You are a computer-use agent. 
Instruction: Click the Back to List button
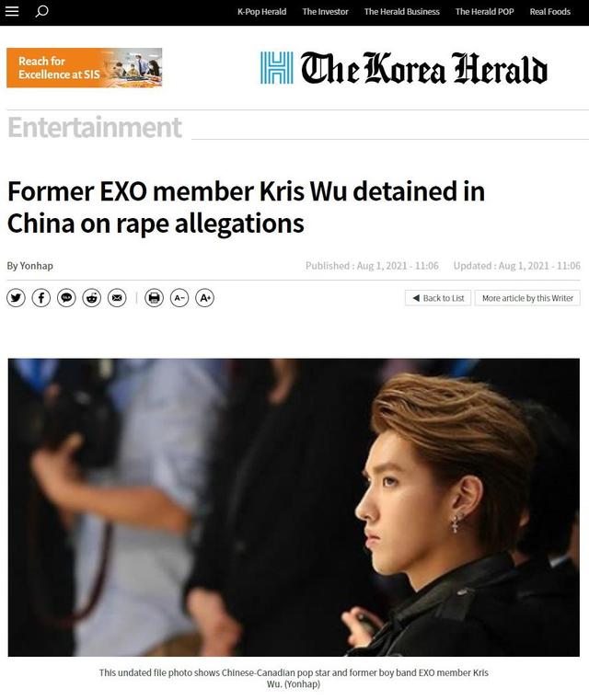click(438, 298)
